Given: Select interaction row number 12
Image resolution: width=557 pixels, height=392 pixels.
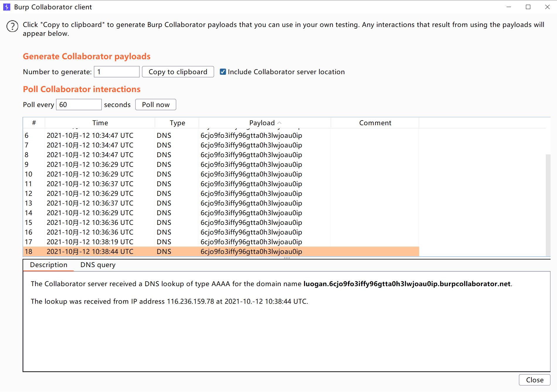Looking at the screenshot, I should click(x=221, y=194).
